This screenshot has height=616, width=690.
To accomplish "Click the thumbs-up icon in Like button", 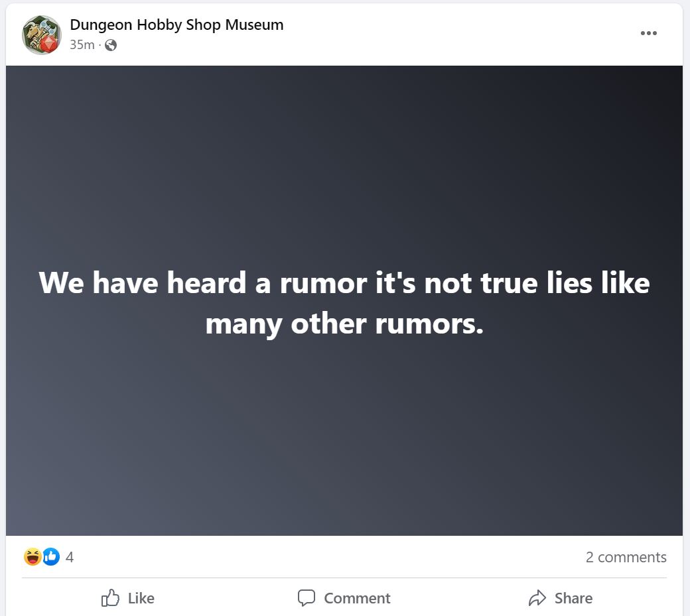I will coord(110,598).
